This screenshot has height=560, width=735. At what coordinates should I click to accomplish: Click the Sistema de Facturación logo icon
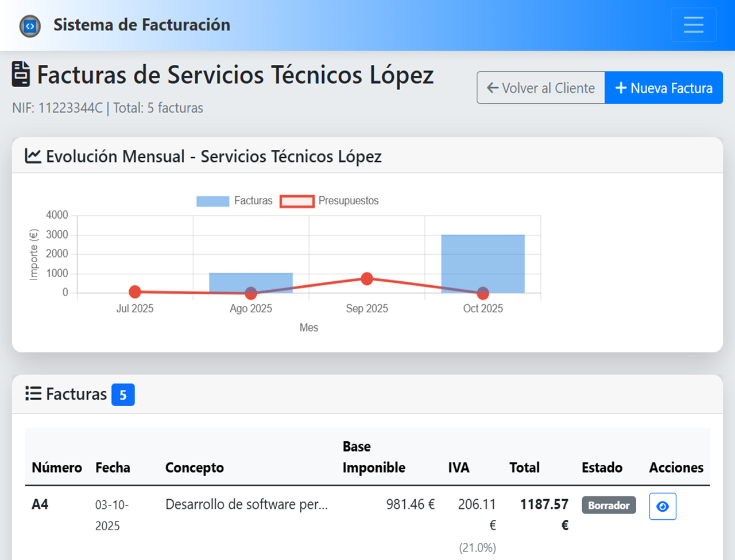click(x=30, y=26)
